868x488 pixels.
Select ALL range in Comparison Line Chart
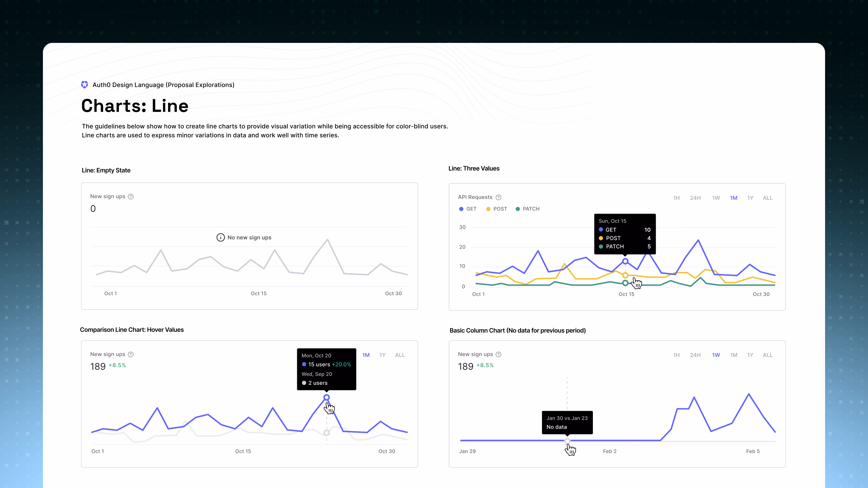(x=400, y=355)
